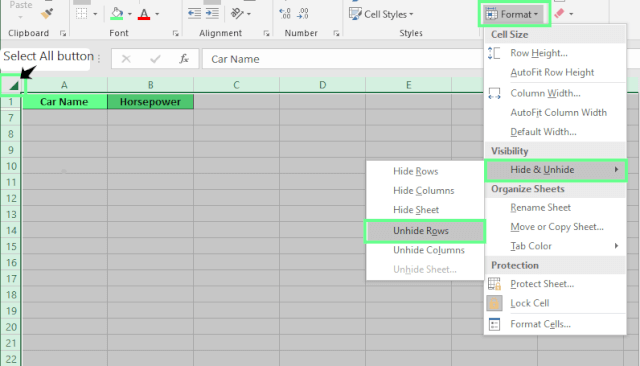Select column E header

(409, 85)
